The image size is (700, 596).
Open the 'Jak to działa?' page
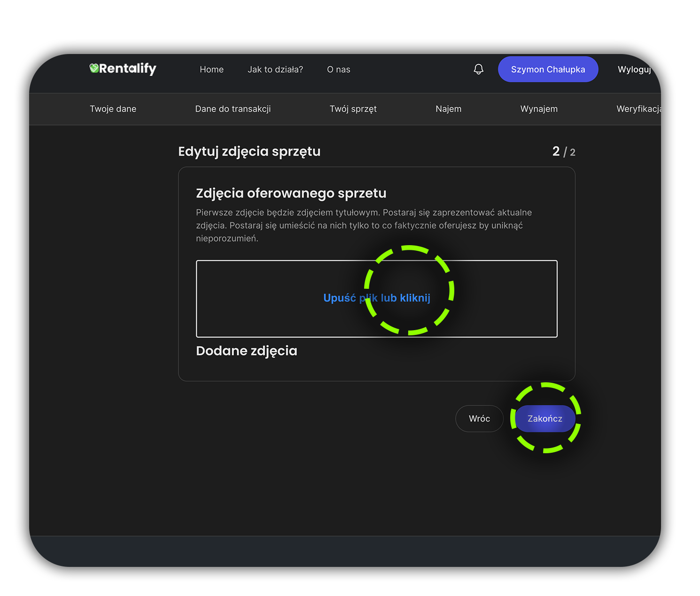pyautogui.click(x=275, y=70)
